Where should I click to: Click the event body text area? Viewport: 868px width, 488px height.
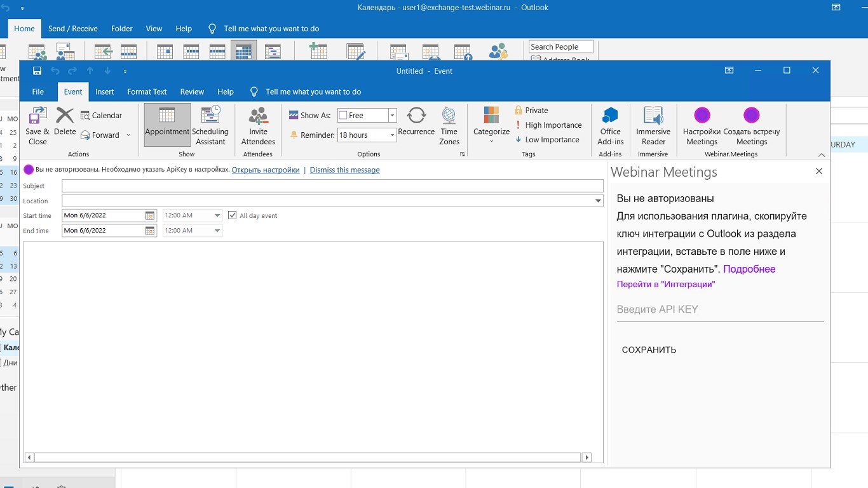tap(313, 347)
